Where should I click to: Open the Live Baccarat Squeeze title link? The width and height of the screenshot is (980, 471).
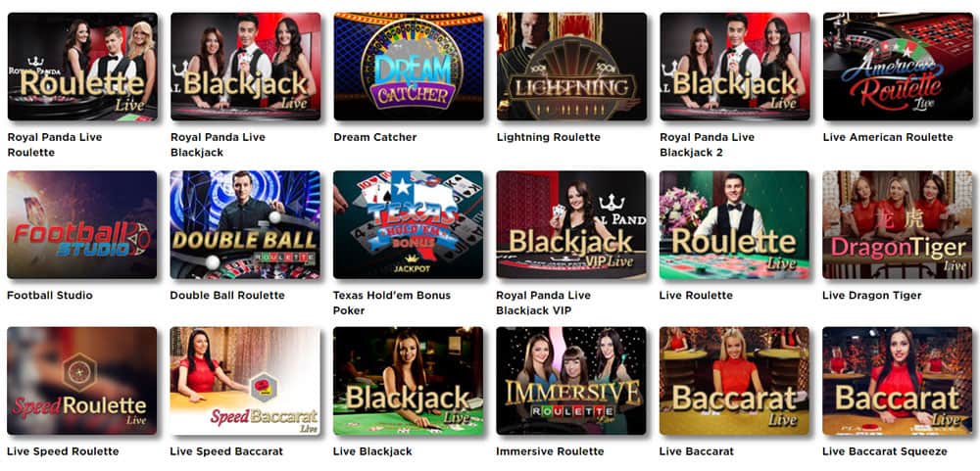[884, 451]
